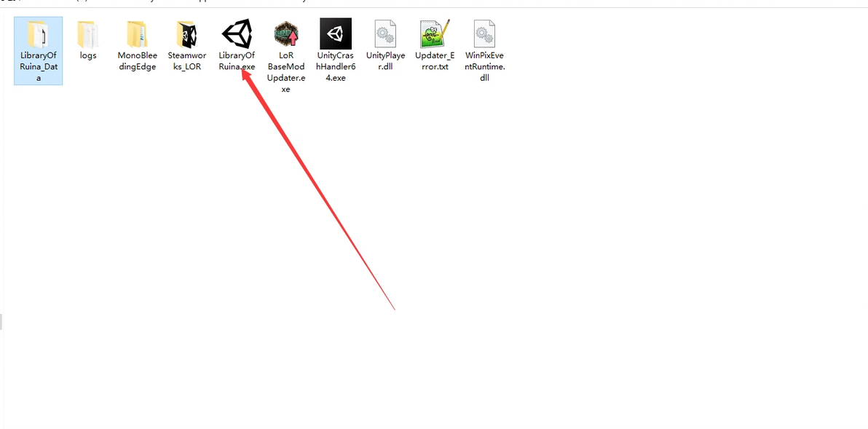Click the 'UnityCrashHandler64.exe' filename text

point(336,66)
